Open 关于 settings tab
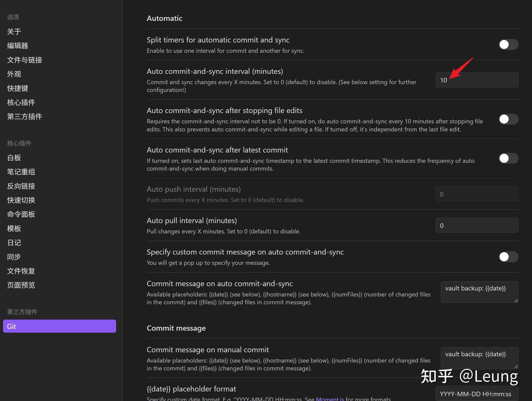532x401 pixels. [x=14, y=32]
